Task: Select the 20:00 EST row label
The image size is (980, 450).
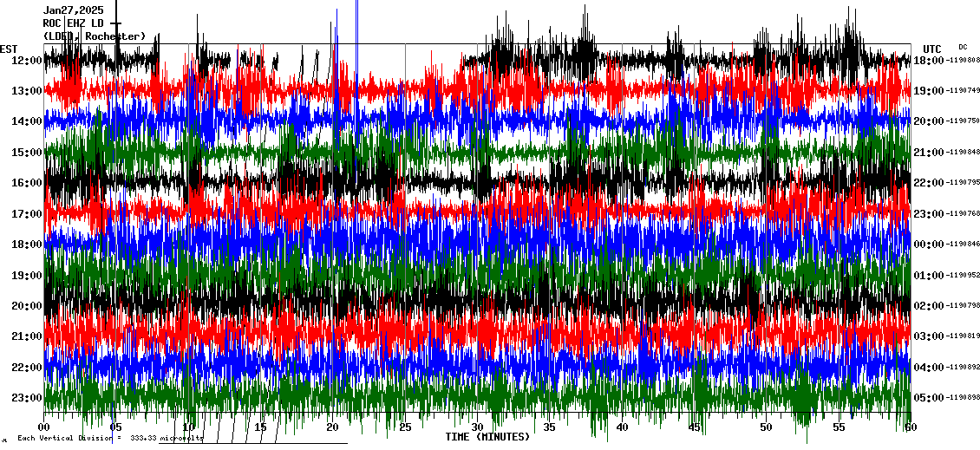Action: (27, 306)
